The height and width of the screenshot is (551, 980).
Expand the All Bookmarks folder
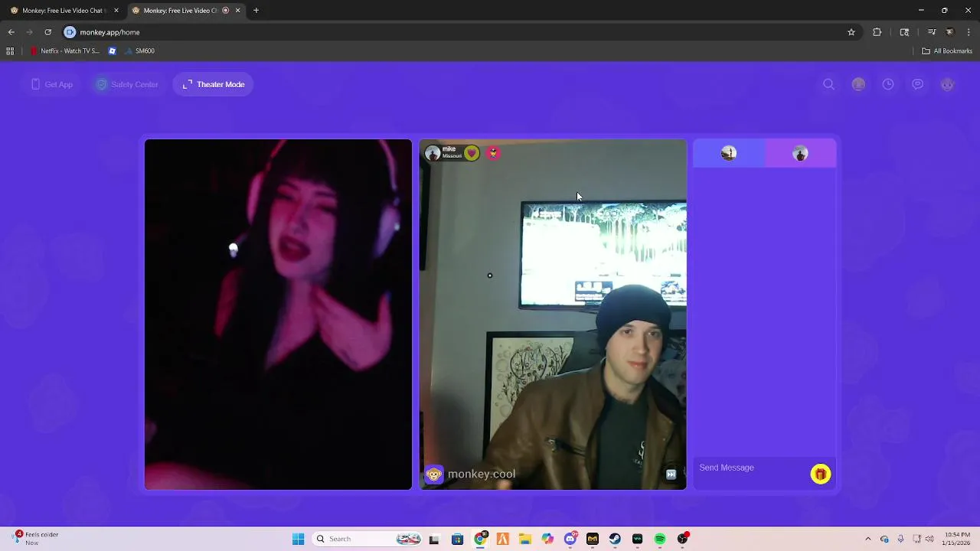pos(946,51)
